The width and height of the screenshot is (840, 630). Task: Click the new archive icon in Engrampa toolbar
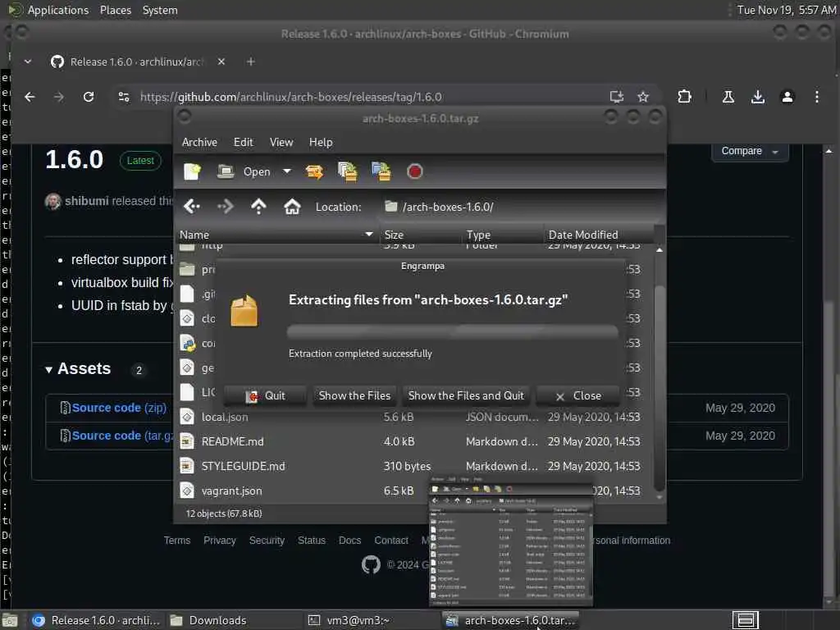pyautogui.click(x=192, y=171)
